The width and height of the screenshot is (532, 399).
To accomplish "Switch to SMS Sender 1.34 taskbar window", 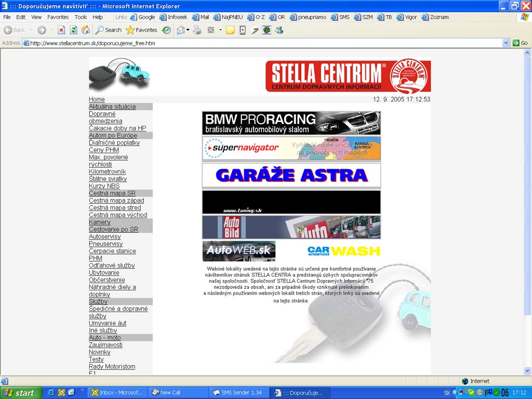I will click(238, 393).
